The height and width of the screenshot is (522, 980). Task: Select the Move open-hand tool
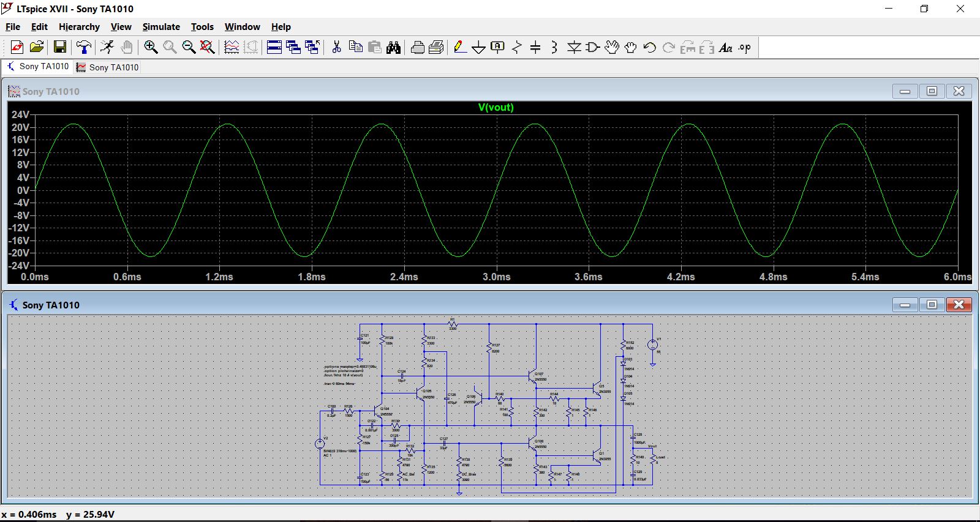point(612,47)
